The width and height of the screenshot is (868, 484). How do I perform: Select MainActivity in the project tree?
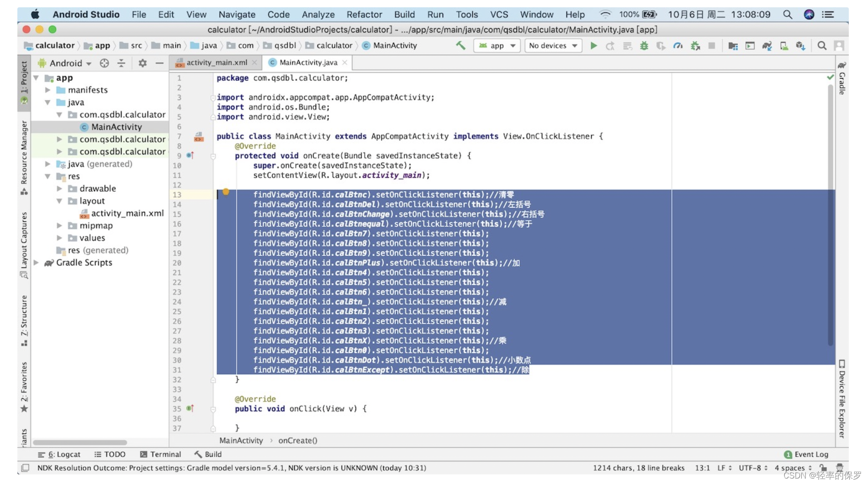[100, 127]
